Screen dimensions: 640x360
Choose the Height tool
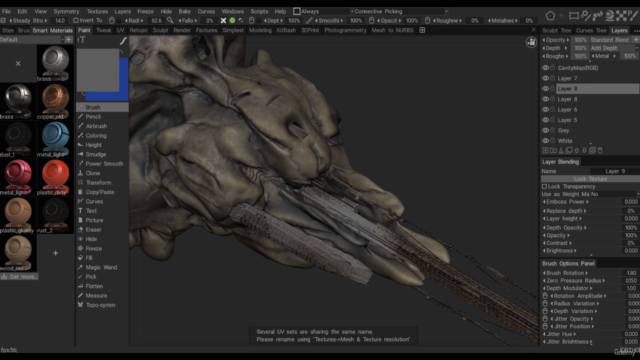click(102, 145)
